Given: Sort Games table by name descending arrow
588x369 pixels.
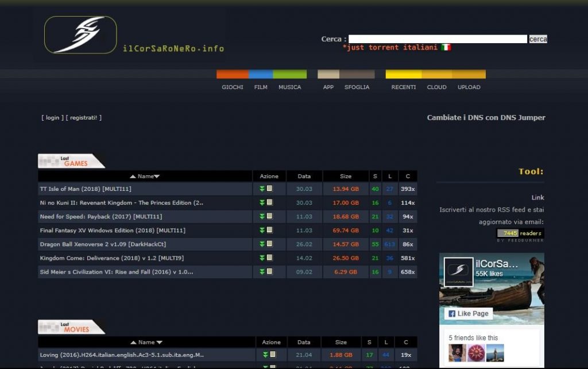Looking at the screenshot, I should coord(157,176).
